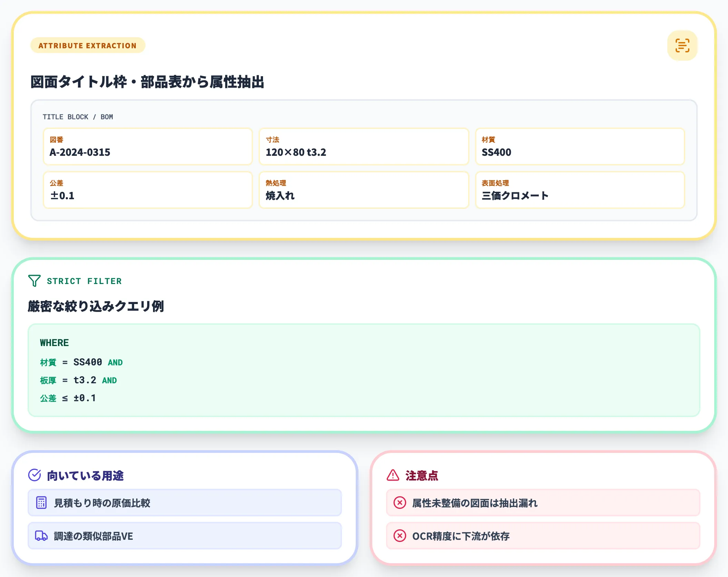Screen dimensions: 728x577
Task: Select the truck icon for 調達の類似部品VE
Action: [41, 536]
